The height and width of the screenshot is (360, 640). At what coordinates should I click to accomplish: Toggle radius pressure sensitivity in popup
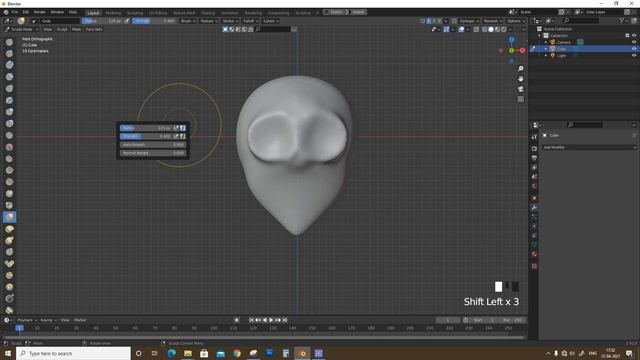(176, 128)
